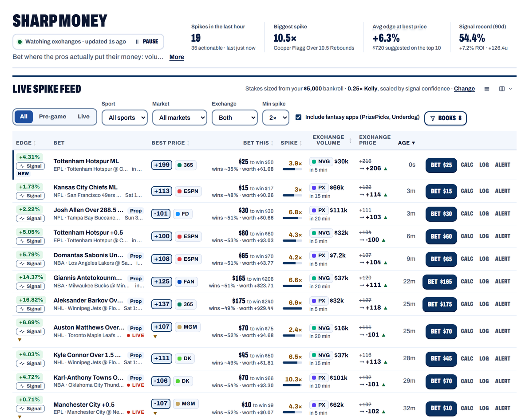Click LIVE indicator on Manchester City row
The width and height of the screenshot is (529, 420).
(135, 412)
